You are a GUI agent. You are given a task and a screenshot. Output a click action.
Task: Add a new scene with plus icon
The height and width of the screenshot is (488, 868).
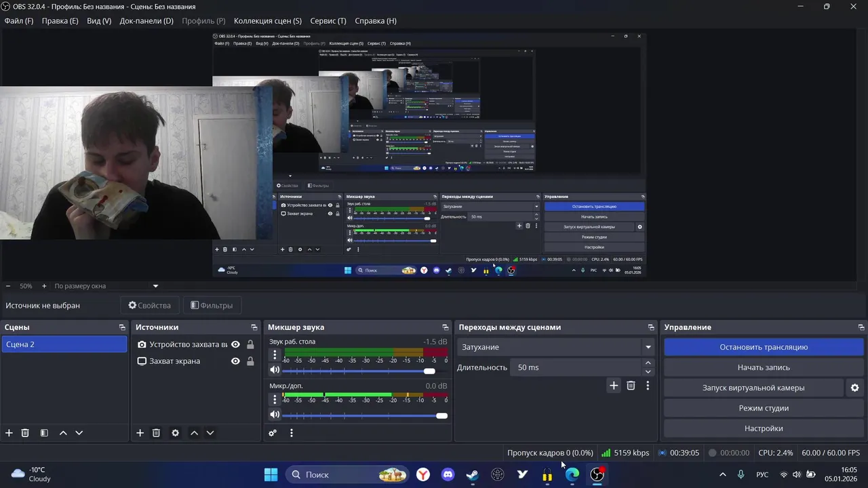pyautogui.click(x=9, y=433)
